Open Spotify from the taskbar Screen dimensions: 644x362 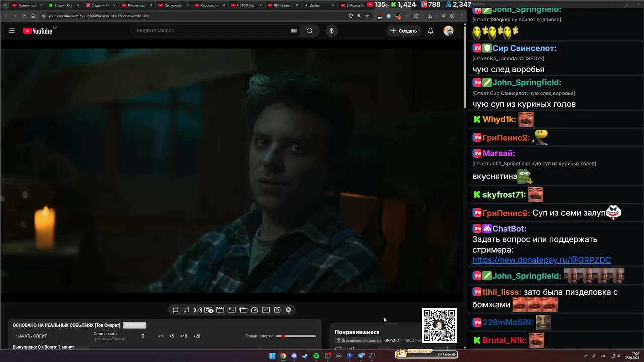pos(316,356)
